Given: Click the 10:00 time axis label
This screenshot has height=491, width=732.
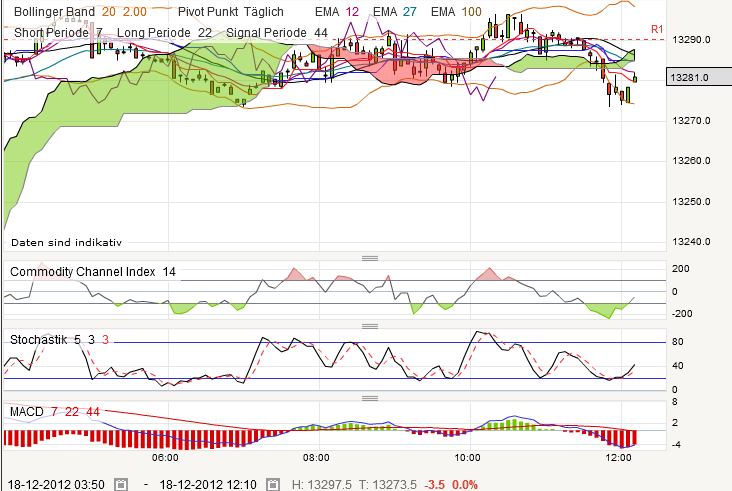Looking at the screenshot, I should pyautogui.click(x=467, y=457).
